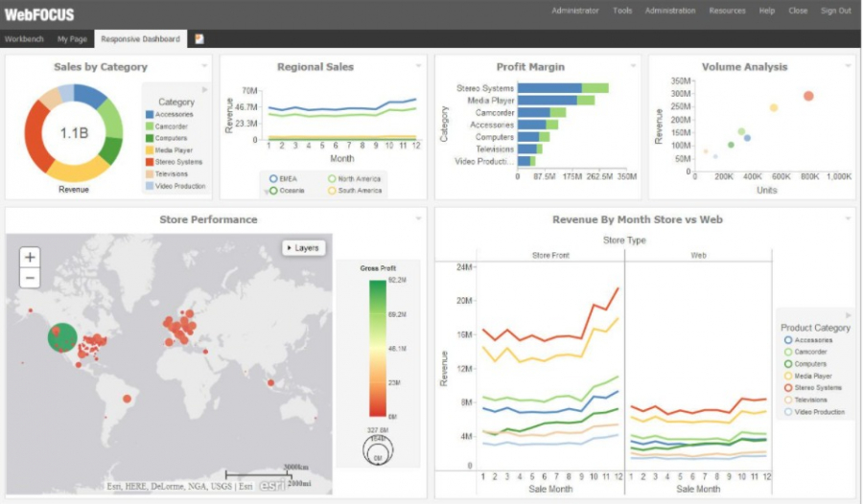Open the Profit Margin panel dropdown arrow
This screenshot has height=504, width=863.
(x=634, y=66)
